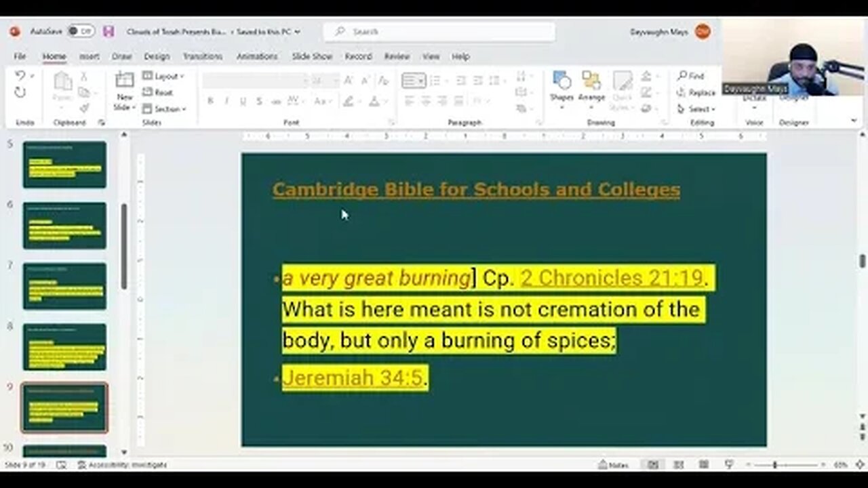Open the Design tab
The height and width of the screenshot is (488, 868).
(157, 56)
